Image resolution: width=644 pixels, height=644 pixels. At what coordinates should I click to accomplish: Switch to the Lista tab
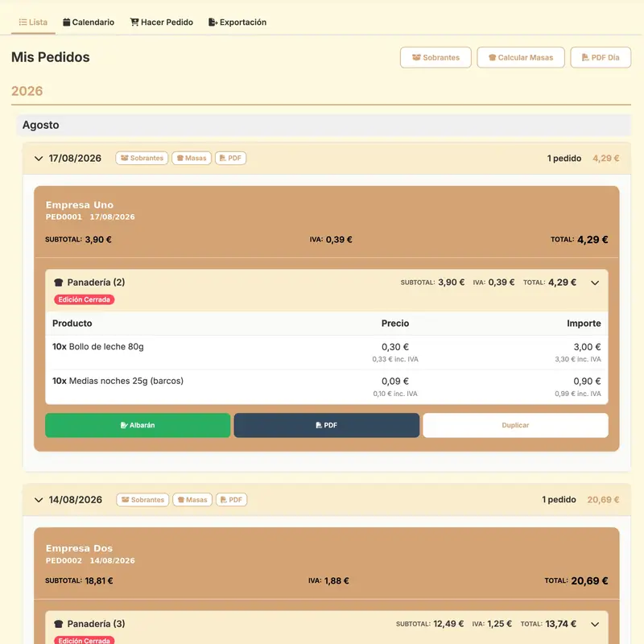click(33, 23)
